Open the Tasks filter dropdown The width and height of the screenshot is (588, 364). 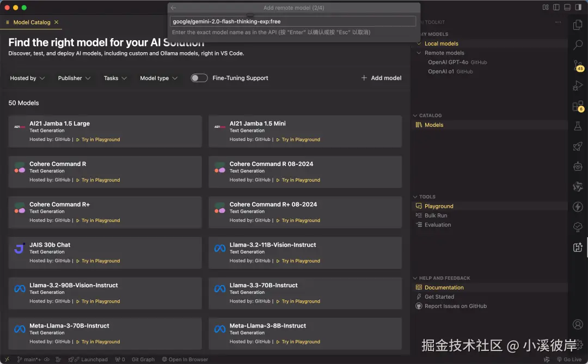click(115, 78)
